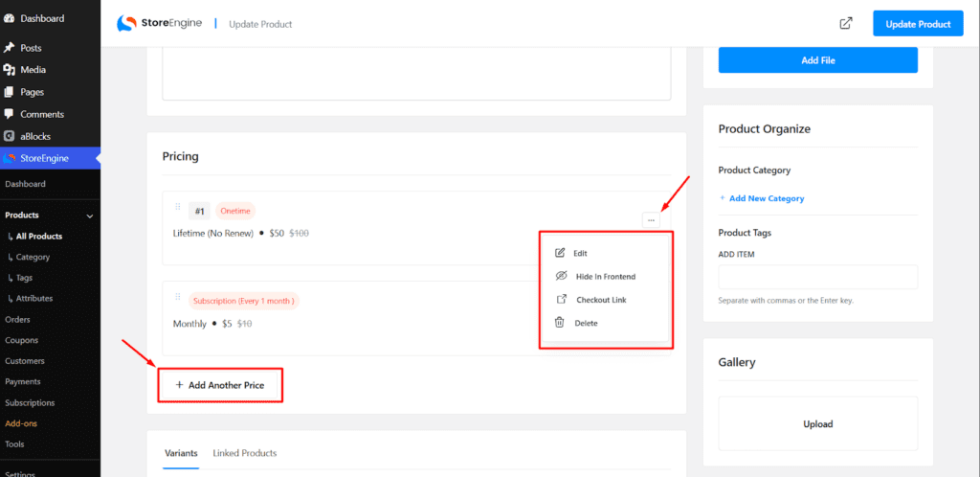Open Subscriptions in the sidebar

click(30, 403)
